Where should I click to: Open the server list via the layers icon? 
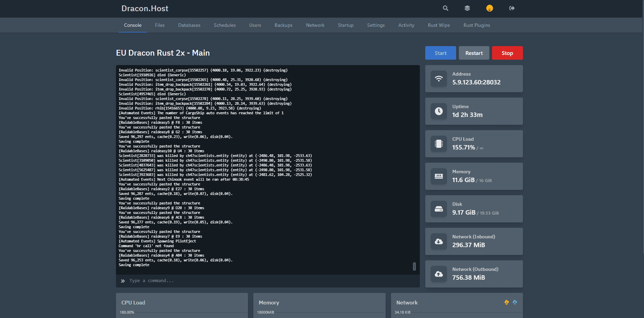467,8
